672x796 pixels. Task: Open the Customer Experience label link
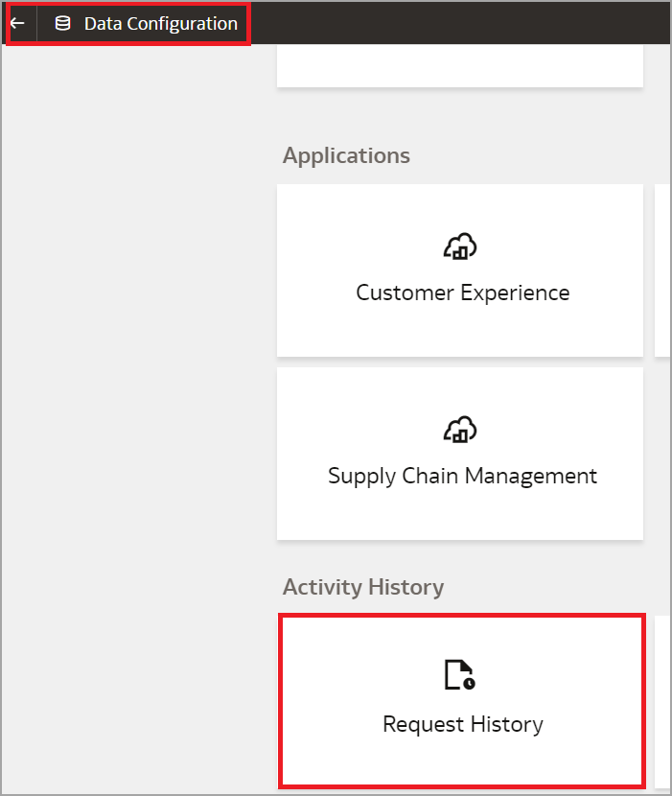(462, 293)
